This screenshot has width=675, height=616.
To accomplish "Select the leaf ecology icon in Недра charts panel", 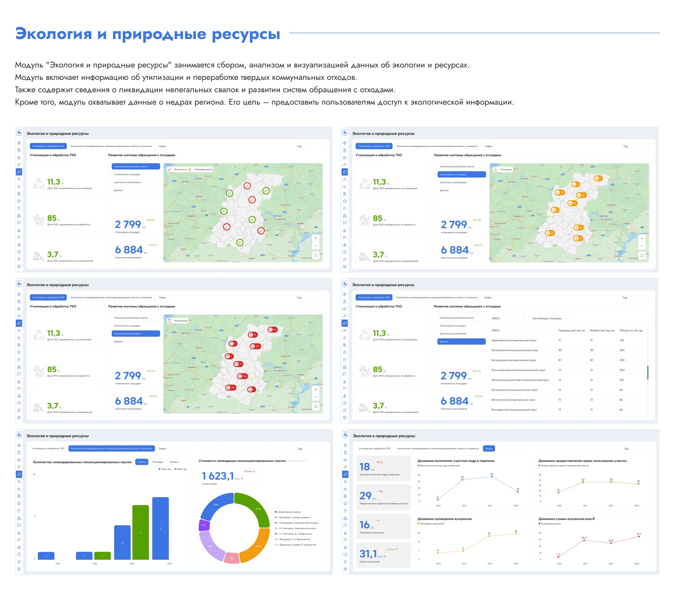I will click(x=345, y=474).
